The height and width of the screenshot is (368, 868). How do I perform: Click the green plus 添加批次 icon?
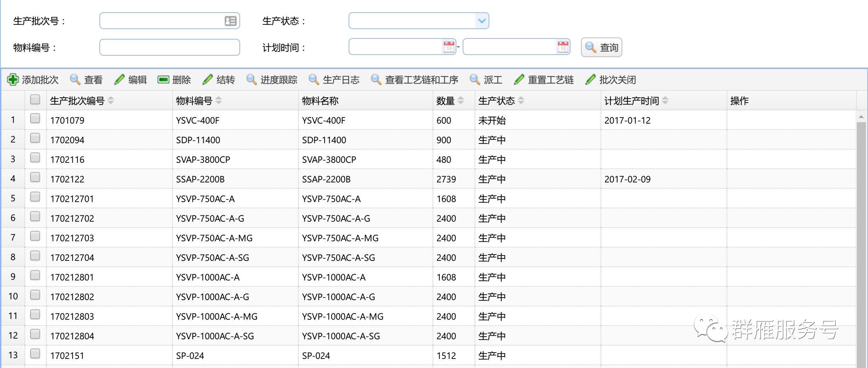[13, 80]
